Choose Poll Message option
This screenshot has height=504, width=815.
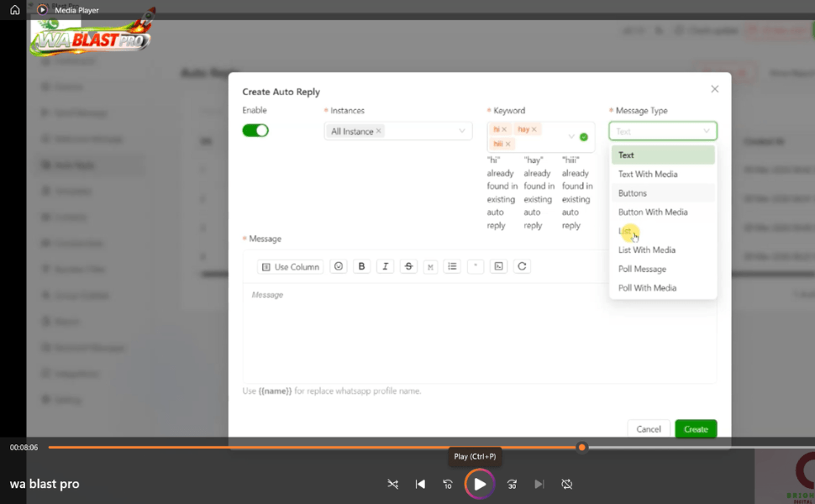tap(642, 269)
